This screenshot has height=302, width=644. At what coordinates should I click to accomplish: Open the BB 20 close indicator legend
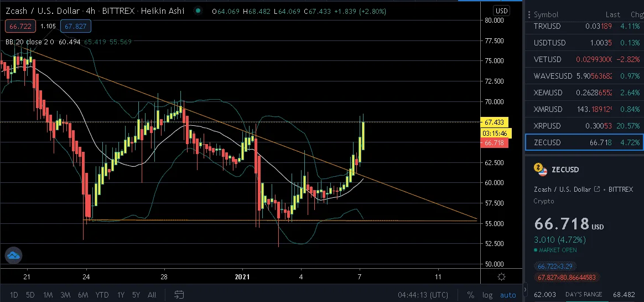(29, 42)
